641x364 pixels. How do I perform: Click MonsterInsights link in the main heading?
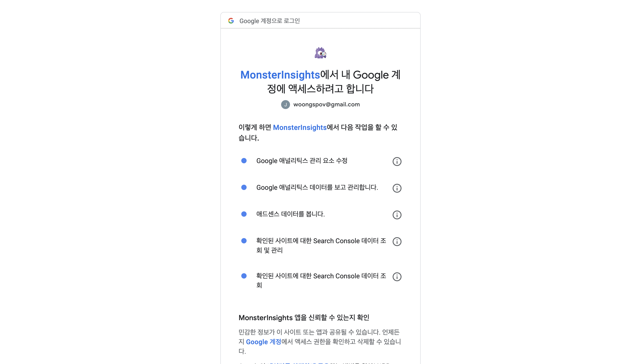pyautogui.click(x=280, y=75)
